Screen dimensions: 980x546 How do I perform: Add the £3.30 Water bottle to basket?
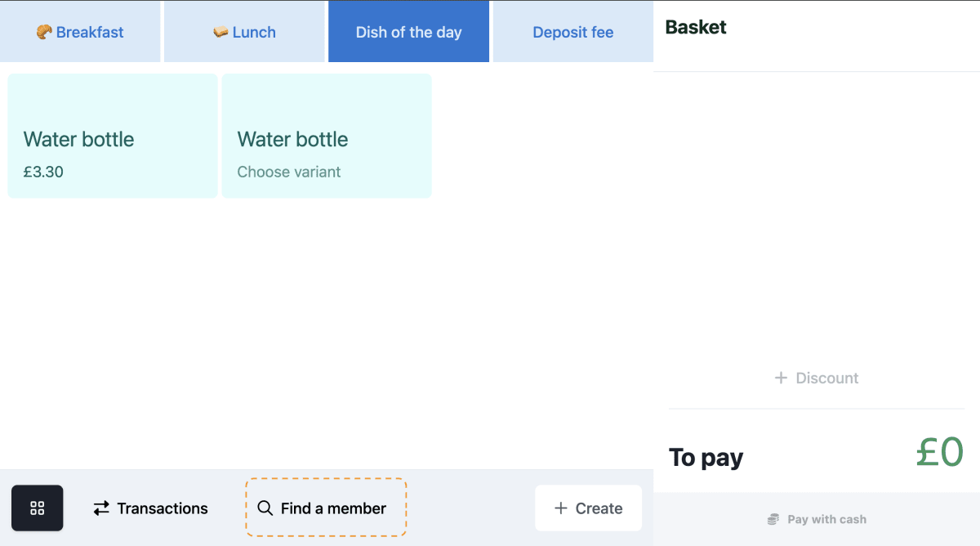113,136
